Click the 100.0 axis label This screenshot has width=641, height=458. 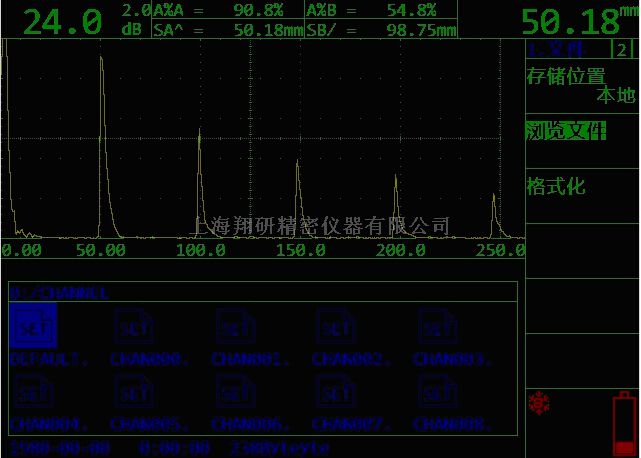pyautogui.click(x=201, y=250)
